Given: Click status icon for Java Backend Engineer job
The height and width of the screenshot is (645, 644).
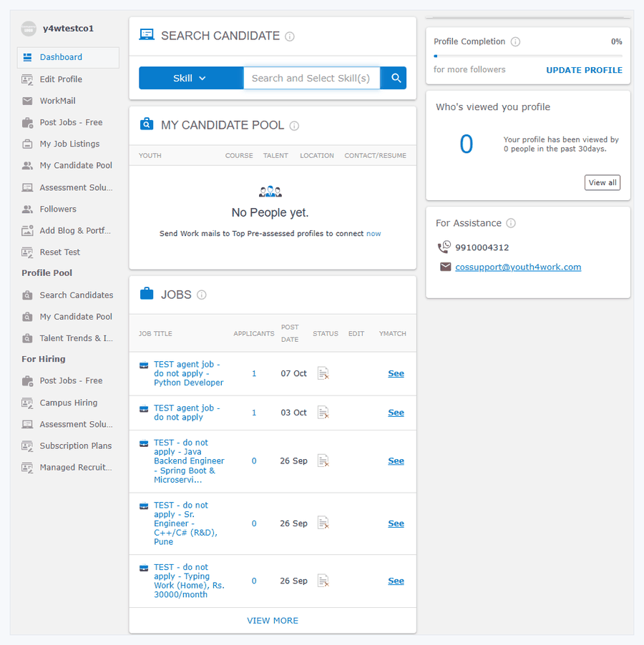Looking at the screenshot, I should point(323,461).
